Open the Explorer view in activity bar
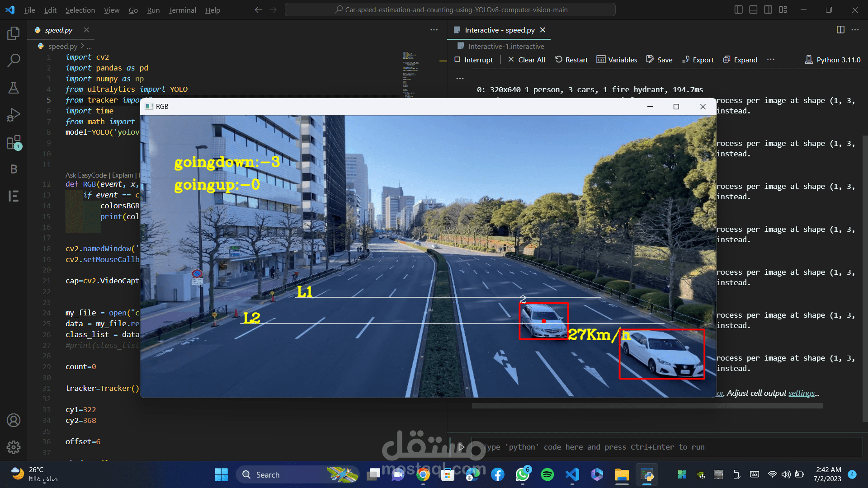 [14, 33]
